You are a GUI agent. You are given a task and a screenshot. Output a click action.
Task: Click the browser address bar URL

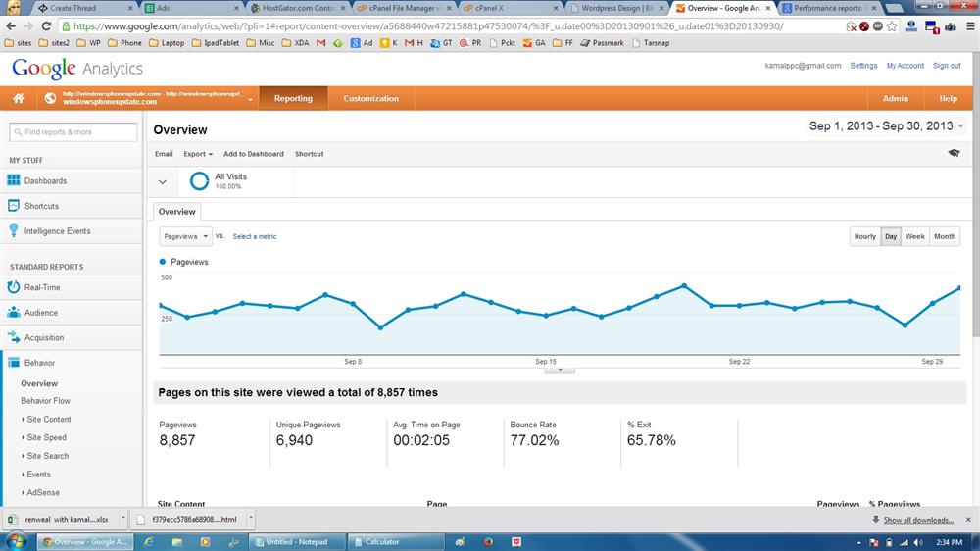428,26
